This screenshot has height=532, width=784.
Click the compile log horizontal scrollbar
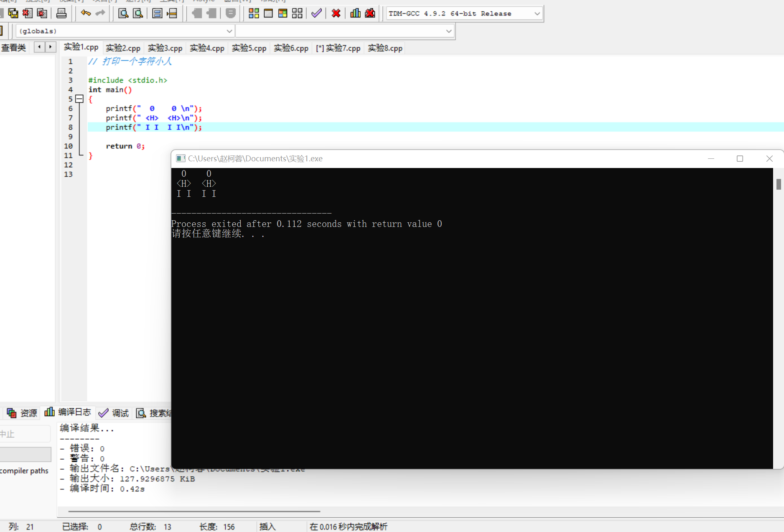[x=194, y=511]
